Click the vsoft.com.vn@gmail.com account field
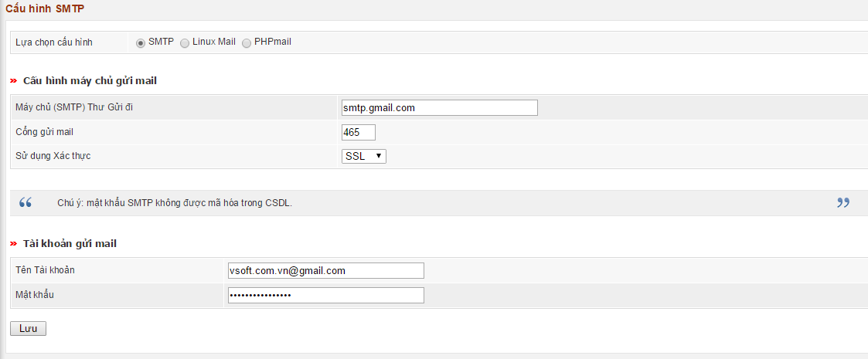The width and height of the screenshot is (868, 359). click(325, 270)
